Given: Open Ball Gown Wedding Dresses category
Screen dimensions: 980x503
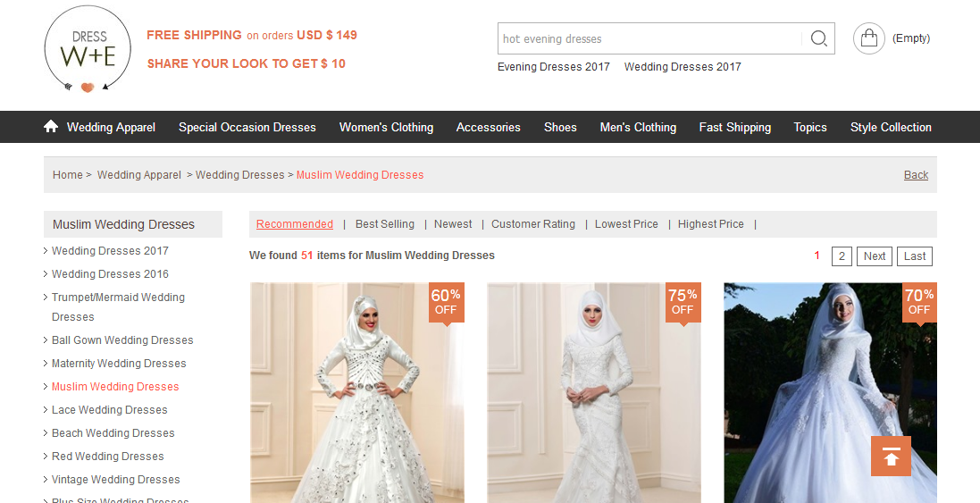Looking at the screenshot, I should tap(122, 340).
